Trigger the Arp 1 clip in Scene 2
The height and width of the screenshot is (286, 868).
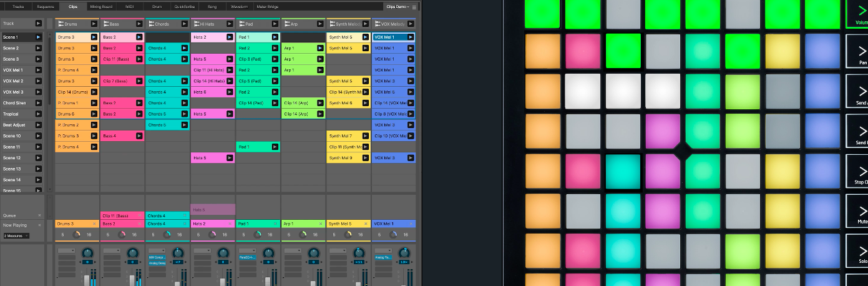[x=320, y=48]
